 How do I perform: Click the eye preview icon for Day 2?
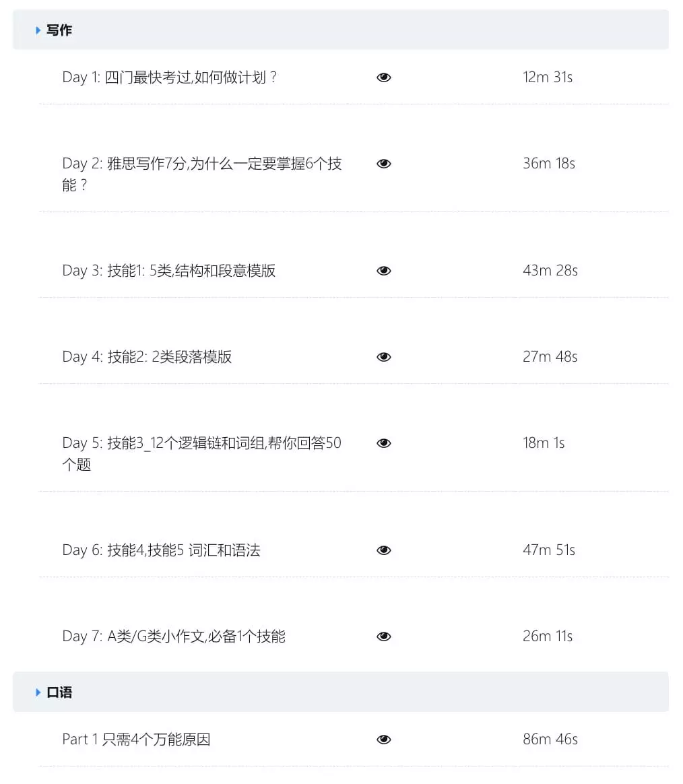(384, 164)
